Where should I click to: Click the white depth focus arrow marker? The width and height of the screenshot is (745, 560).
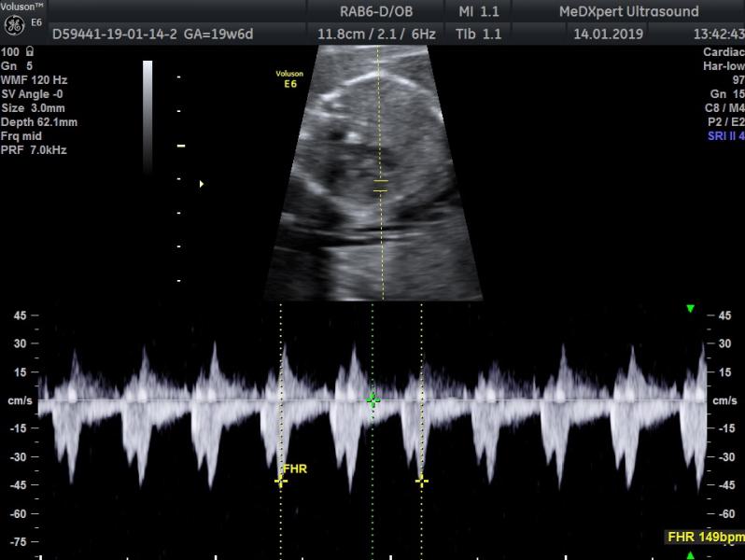click(202, 184)
